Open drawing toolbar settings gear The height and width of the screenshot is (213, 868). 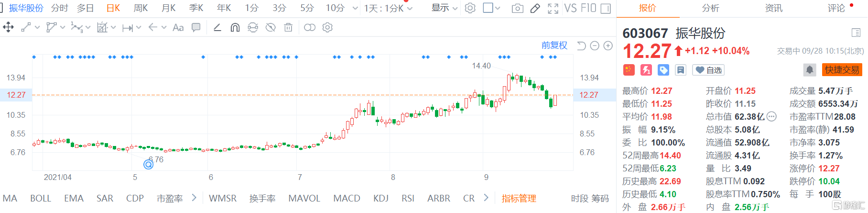tap(327, 27)
